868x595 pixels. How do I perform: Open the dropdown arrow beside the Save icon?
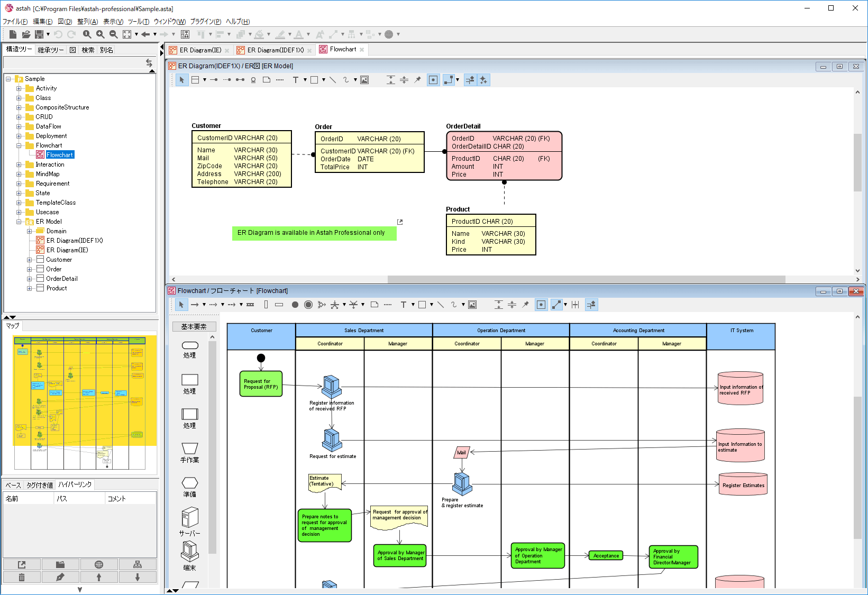point(48,34)
